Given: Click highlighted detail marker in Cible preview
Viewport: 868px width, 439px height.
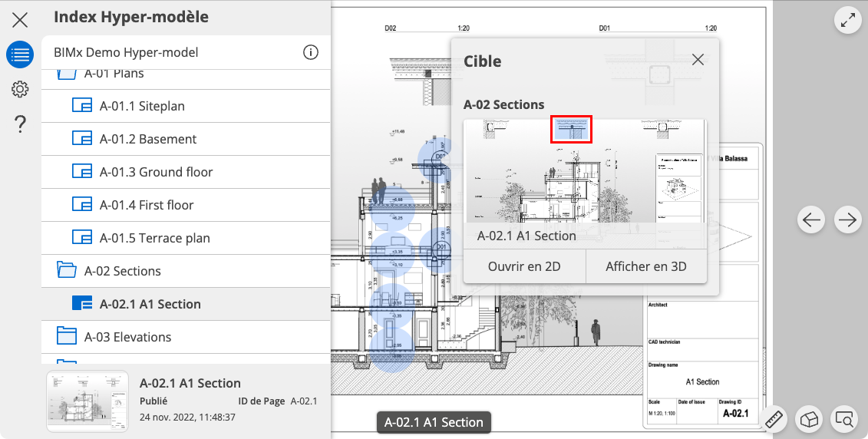Looking at the screenshot, I should (x=571, y=130).
